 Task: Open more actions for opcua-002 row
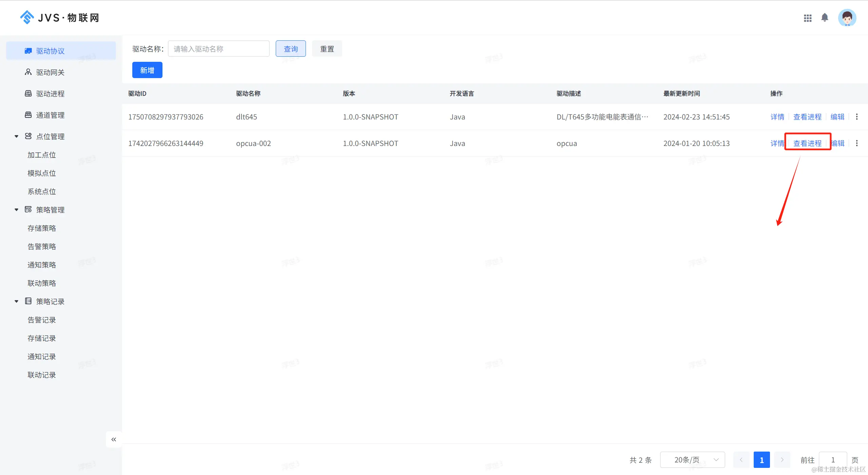click(x=857, y=143)
